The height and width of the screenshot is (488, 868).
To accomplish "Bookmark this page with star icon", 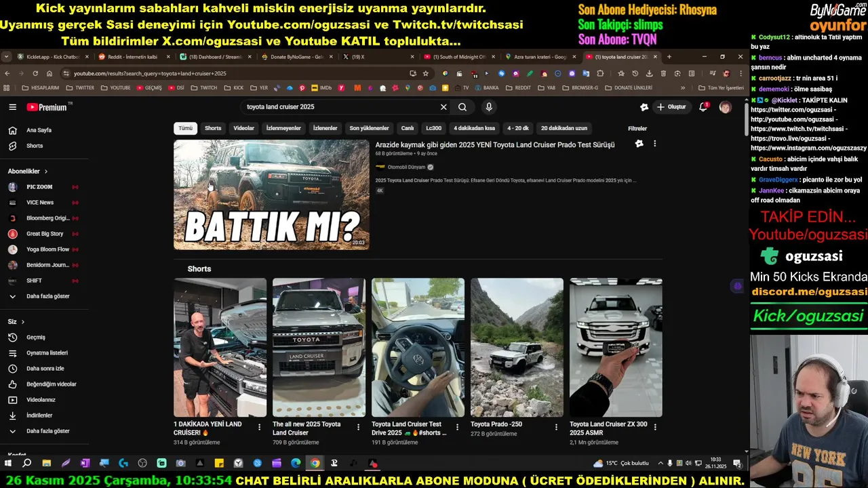I will (426, 73).
